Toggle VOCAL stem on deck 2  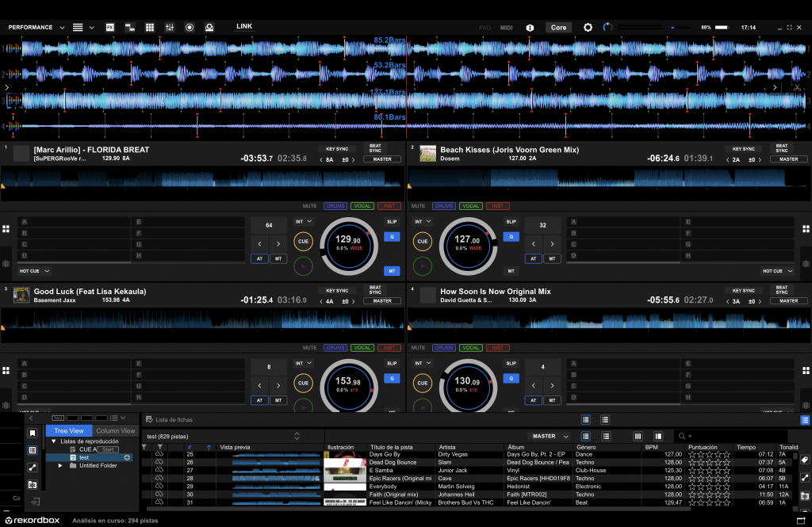(471, 206)
